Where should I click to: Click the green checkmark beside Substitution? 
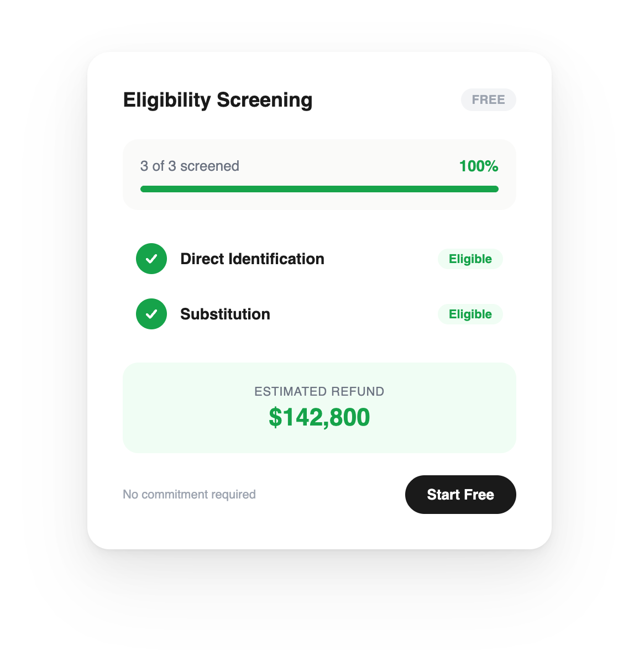(151, 314)
